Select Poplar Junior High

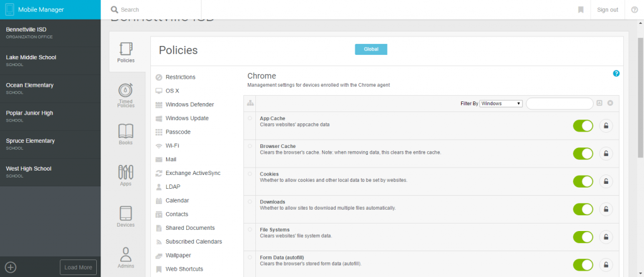click(x=50, y=116)
